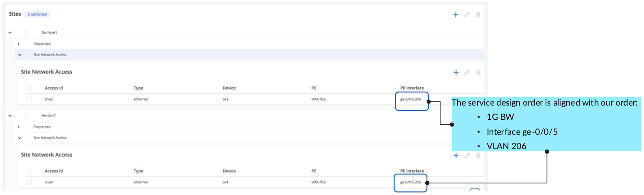Sort by Access Id in Herdon1 table
The width and height of the screenshot is (644, 195).
54,171
